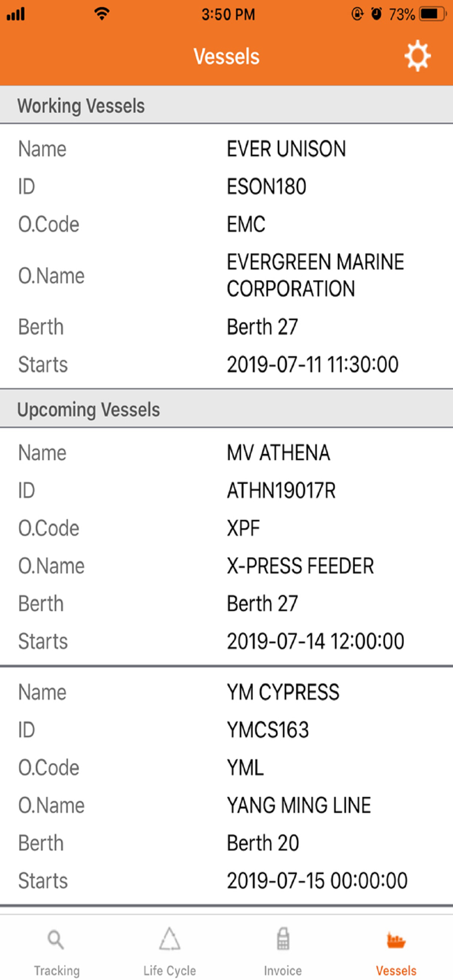Tap the Wi-Fi status icon
The height and width of the screenshot is (980, 453).
[101, 14]
